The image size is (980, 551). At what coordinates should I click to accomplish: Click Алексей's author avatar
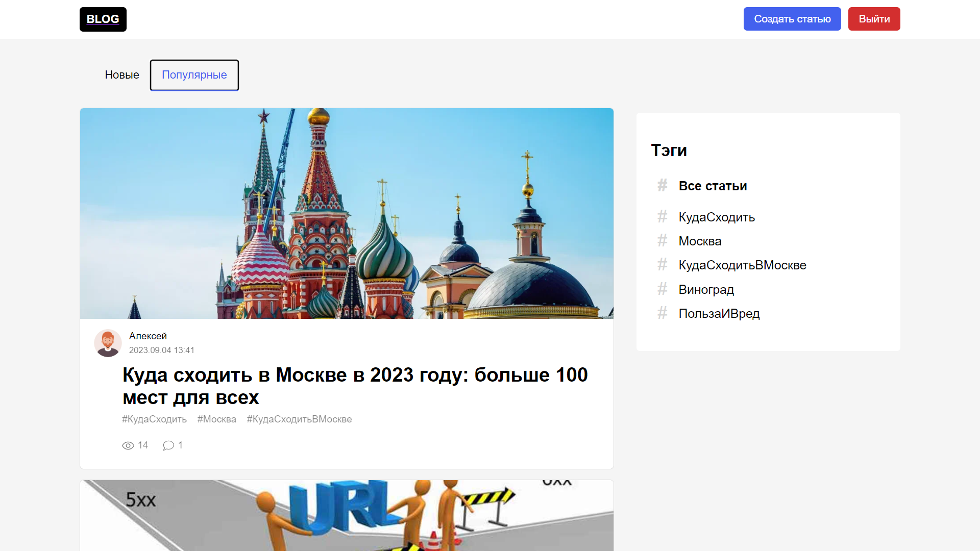click(108, 343)
